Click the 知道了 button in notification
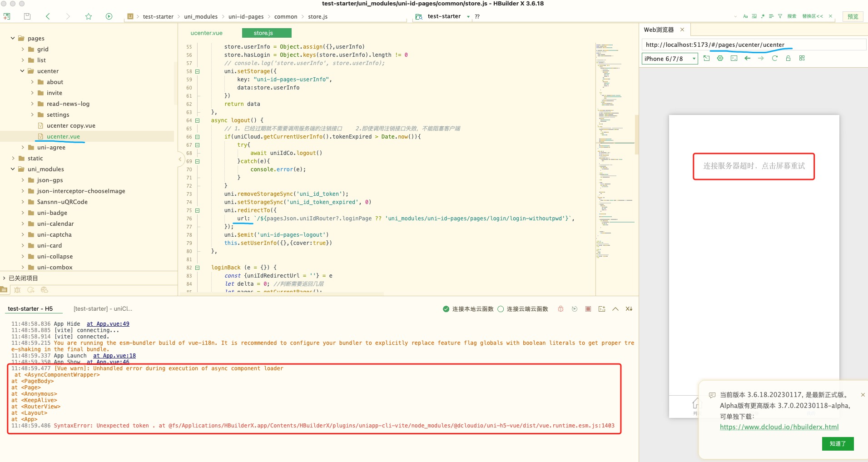 [x=838, y=444]
